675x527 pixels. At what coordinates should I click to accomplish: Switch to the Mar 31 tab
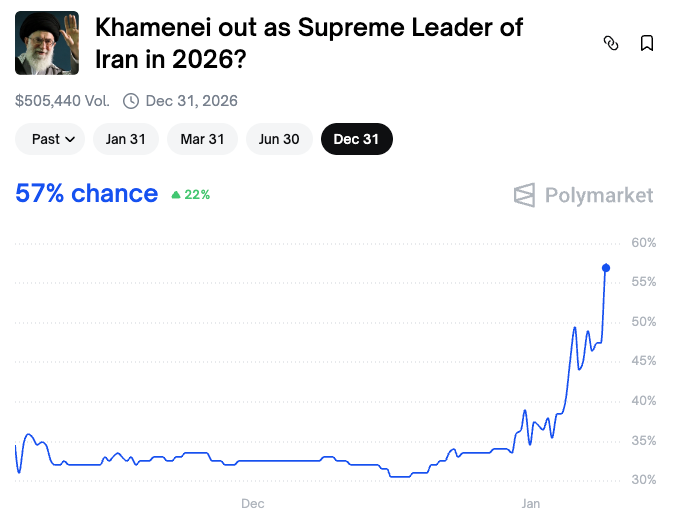(202, 139)
